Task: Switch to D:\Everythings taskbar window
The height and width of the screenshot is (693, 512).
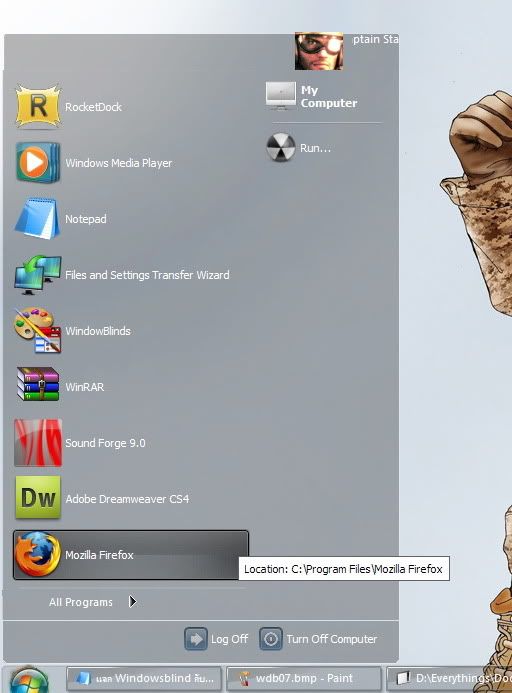Action: tap(449, 679)
